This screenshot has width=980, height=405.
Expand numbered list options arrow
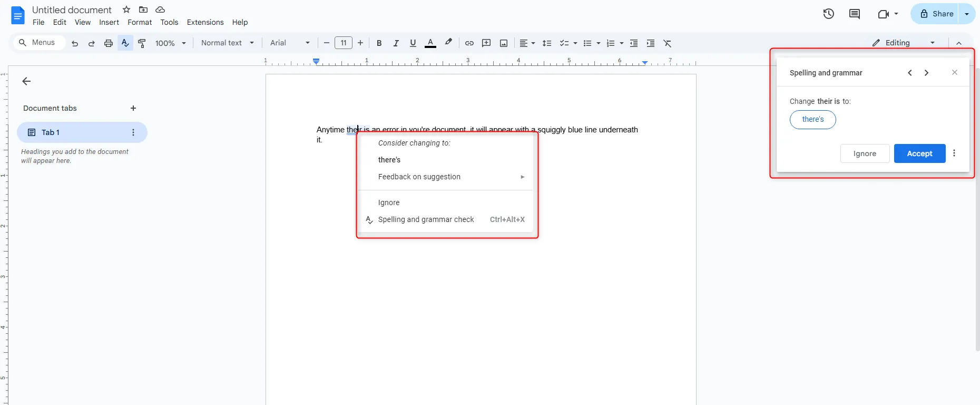[x=622, y=43]
